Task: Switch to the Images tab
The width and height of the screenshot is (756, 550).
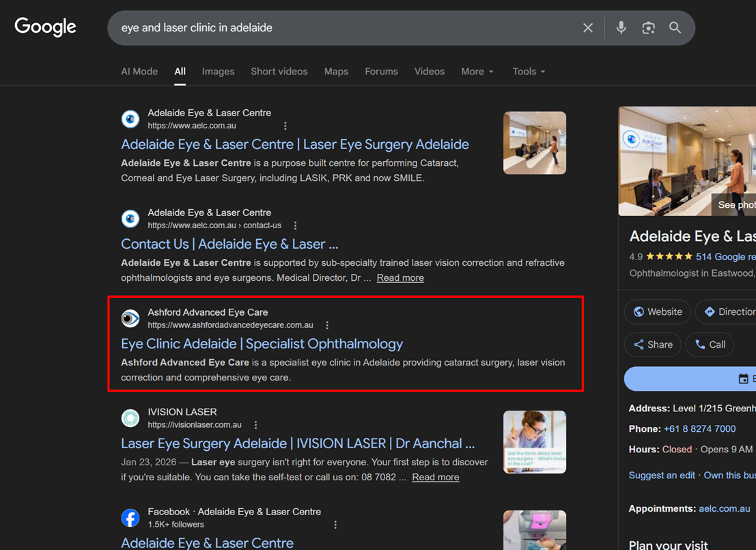Action: pos(218,72)
